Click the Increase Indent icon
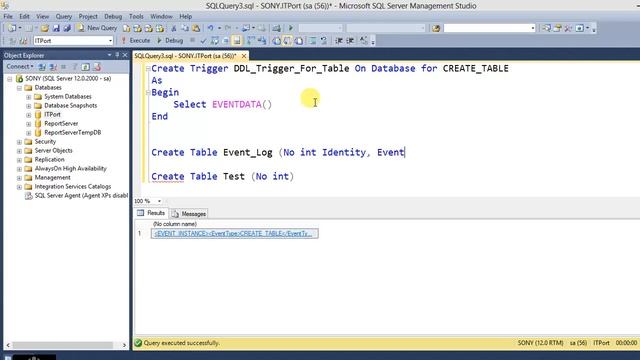 (350, 40)
